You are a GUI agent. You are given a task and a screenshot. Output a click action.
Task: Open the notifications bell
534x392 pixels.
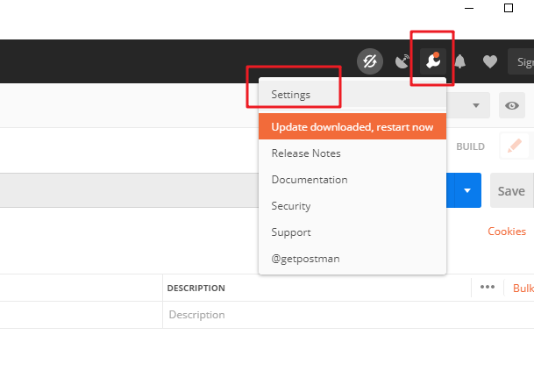point(460,61)
